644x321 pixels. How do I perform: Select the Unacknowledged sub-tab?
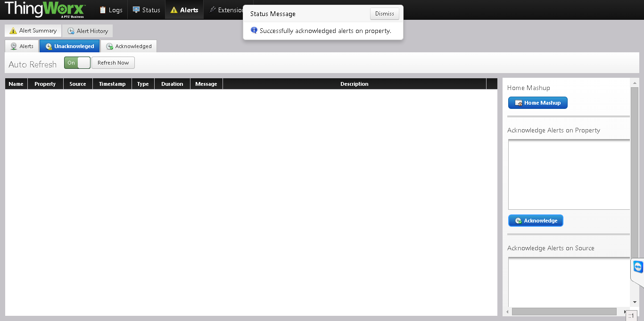point(70,46)
